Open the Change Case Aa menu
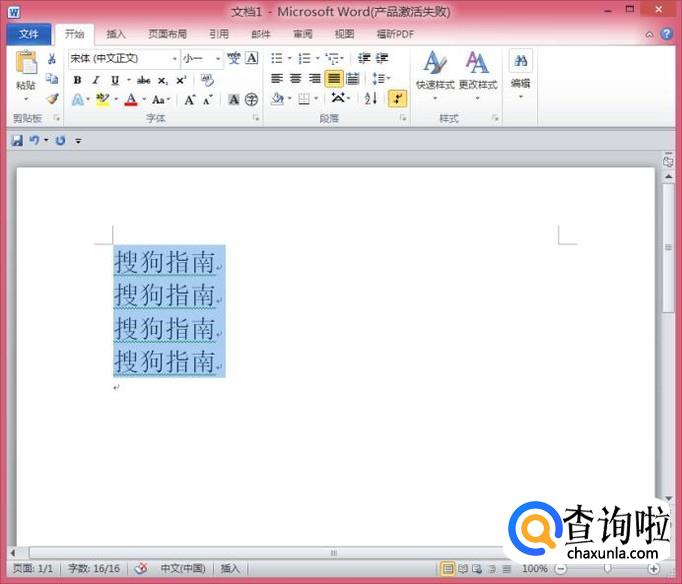 tap(160, 100)
